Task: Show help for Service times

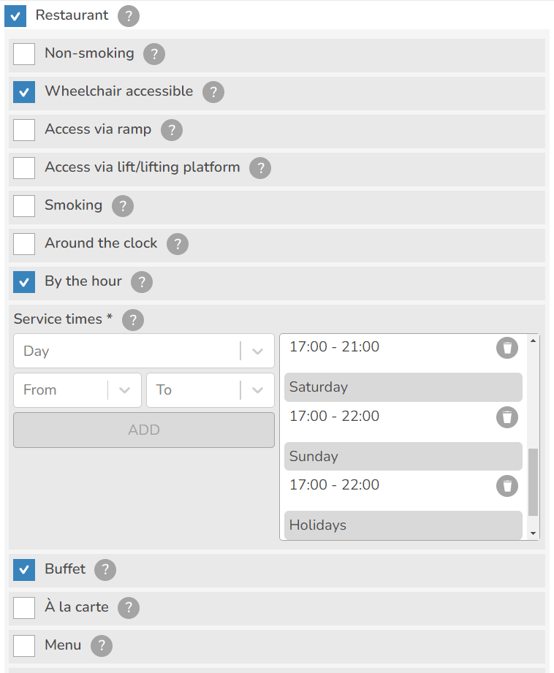Action: (133, 320)
